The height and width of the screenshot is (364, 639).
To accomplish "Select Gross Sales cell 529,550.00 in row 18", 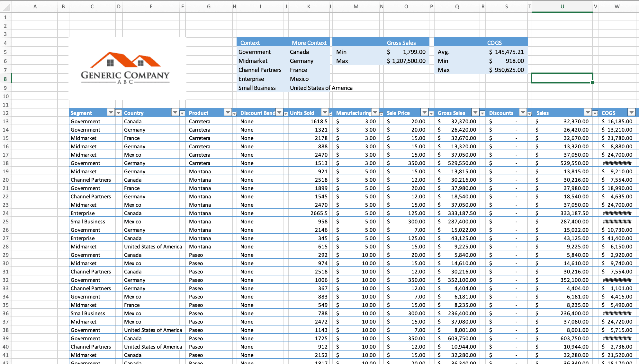I will (457, 163).
